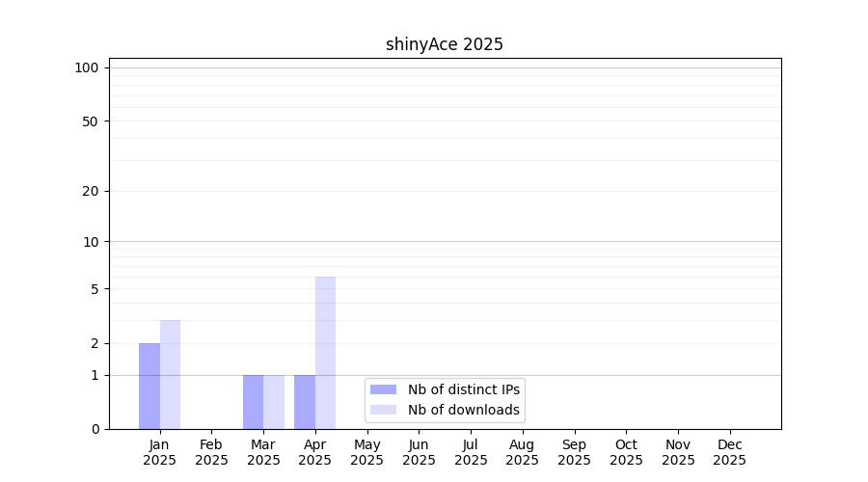868x482 pixels.
Task: Select the Dec 2025 x-axis label
Action: coord(730,452)
